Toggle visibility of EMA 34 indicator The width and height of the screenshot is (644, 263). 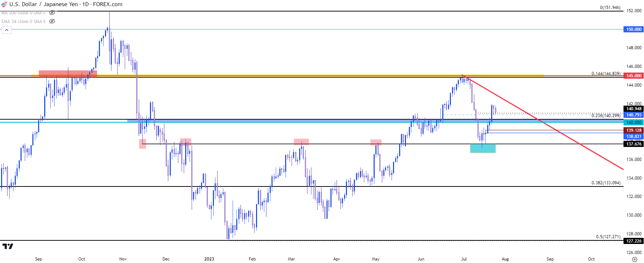pyautogui.click(x=52, y=21)
